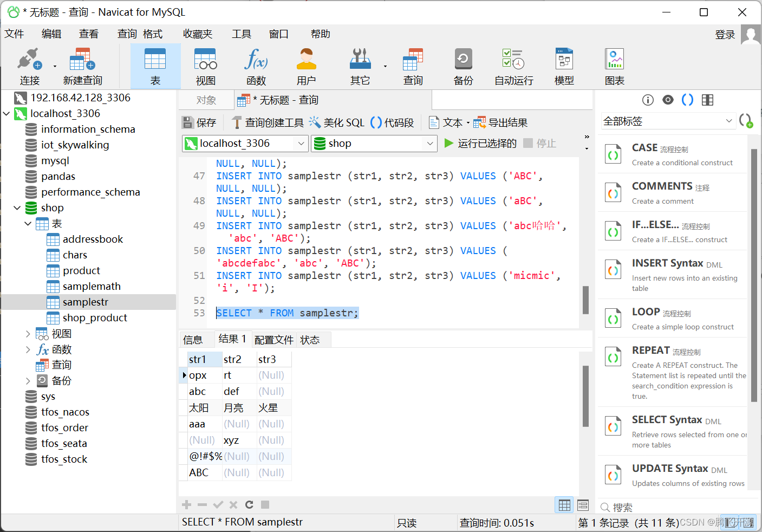The width and height of the screenshot is (762, 532).
Task: Click the 其它 tools icon
Action: 360,66
